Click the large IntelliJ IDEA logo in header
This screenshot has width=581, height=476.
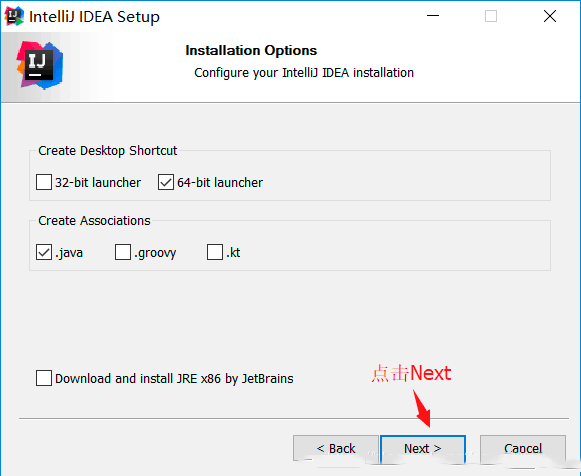(40, 66)
